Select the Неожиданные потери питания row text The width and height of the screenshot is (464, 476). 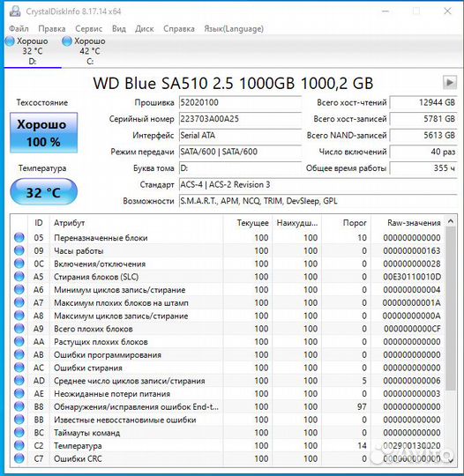tap(112, 394)
